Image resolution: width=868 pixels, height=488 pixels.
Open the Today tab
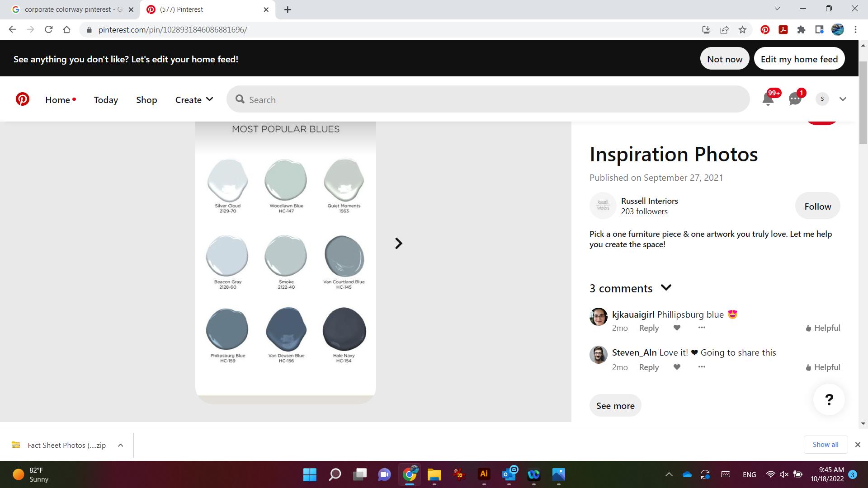point(106,100)
